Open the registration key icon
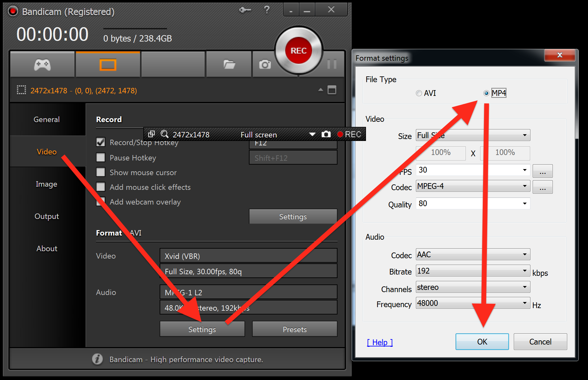 tap(245, 10)
